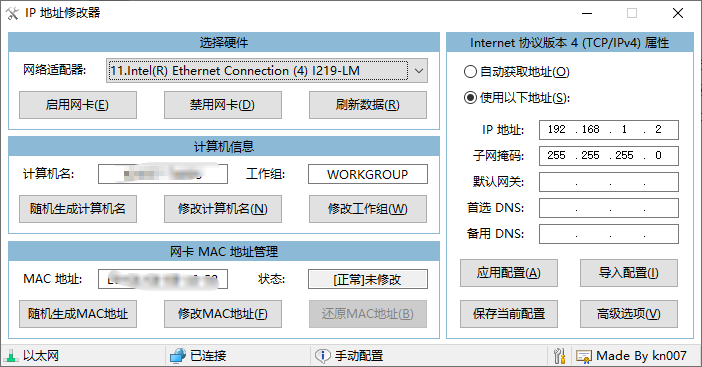The image size is (702, 367).
Task: Click the preferred DNS input field
Action: pyautogui.click(x=608, y=208)
